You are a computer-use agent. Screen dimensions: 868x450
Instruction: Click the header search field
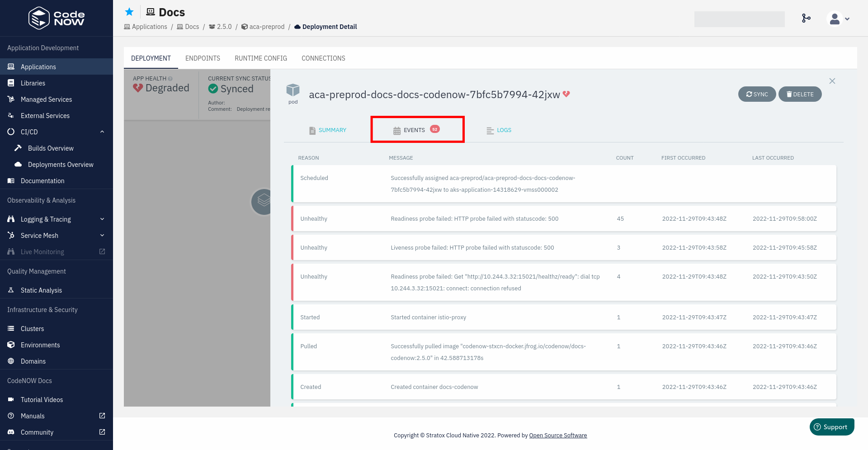point(740,19)
